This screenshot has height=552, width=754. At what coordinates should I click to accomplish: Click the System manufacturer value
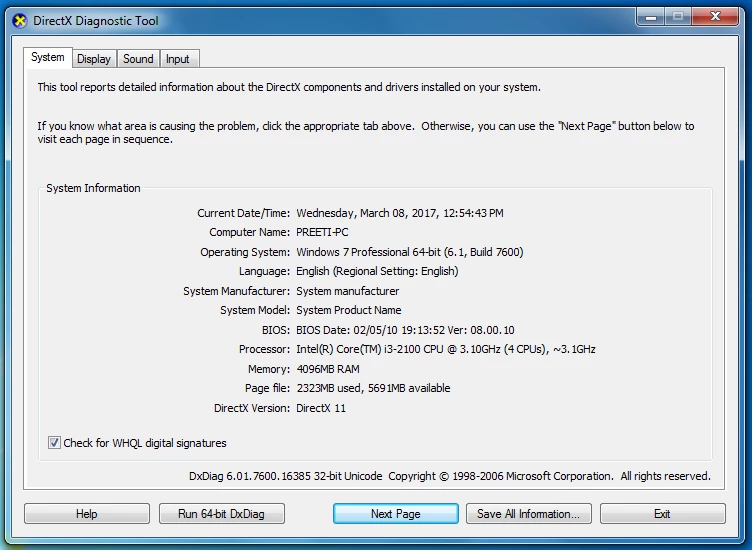[x=348, y=291]
